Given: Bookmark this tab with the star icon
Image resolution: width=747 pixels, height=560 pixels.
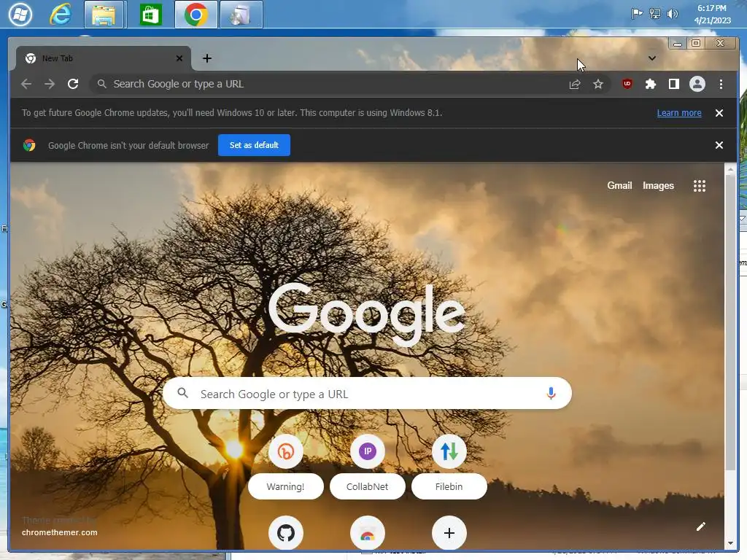Looking at the screenshot, I should [x=598, y=85].
